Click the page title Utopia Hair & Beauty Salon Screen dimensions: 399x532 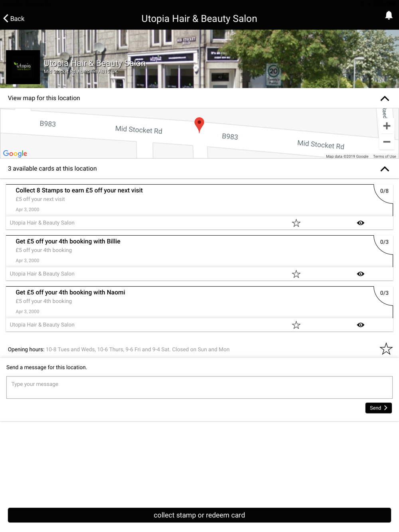pyautogui.click(x=199, y=19)
